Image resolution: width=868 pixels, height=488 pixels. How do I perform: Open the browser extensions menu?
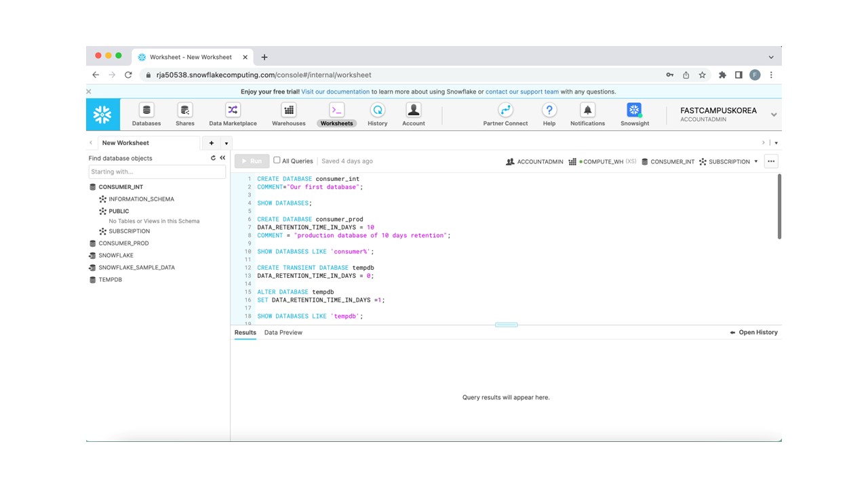[x=722, y=75]
